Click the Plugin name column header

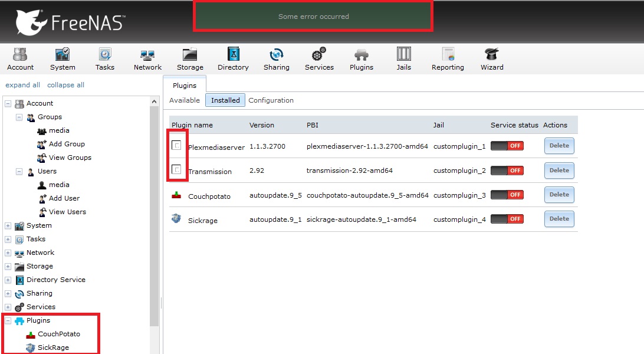point(192,125)
